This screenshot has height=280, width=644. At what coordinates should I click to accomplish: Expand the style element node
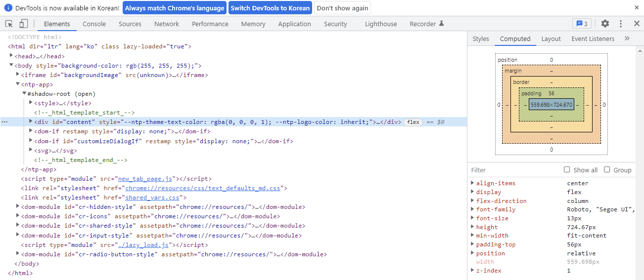(x=31, y=103)
